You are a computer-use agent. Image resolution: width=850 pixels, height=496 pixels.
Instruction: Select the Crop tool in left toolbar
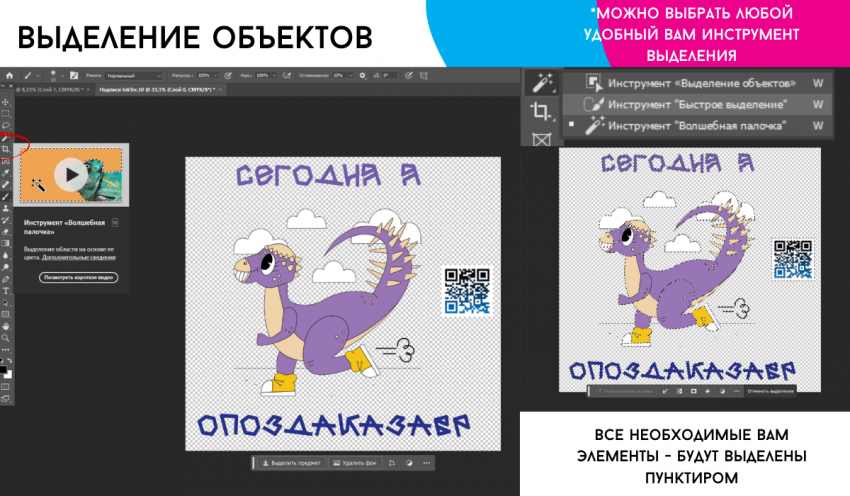pyautogui.click(x=5, y=149)
